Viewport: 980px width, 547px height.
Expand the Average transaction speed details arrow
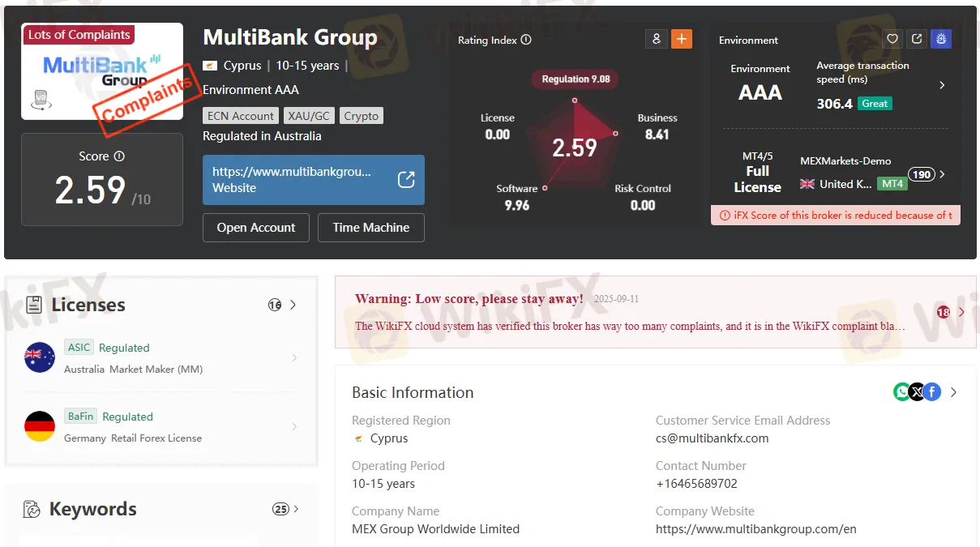pos(942,85)
